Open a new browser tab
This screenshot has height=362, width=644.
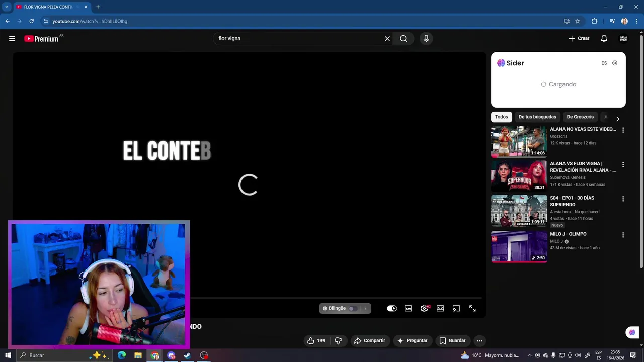pyautogui.click(x=98, y=7)
